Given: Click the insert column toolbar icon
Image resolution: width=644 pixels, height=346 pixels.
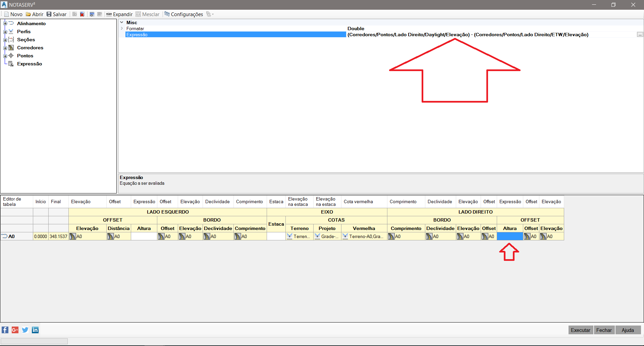Looking at the screenshot, I should [75, 14].
